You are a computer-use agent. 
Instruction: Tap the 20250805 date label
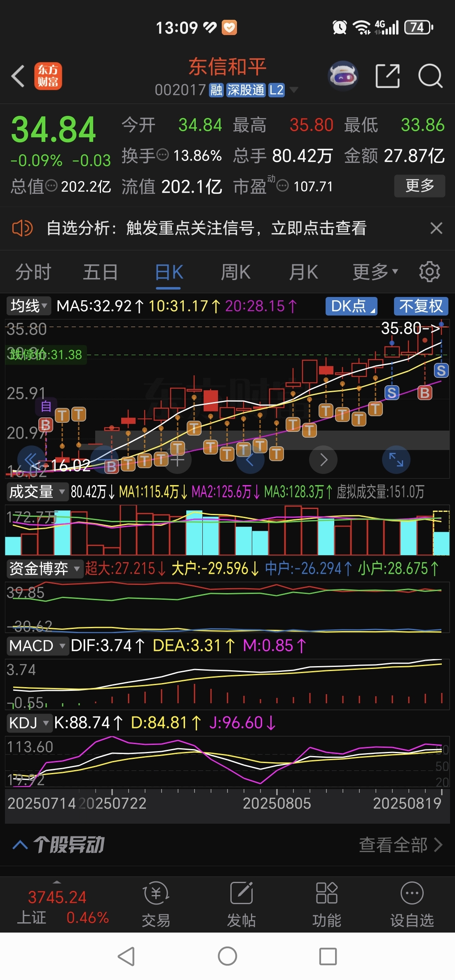pos(277,803)
